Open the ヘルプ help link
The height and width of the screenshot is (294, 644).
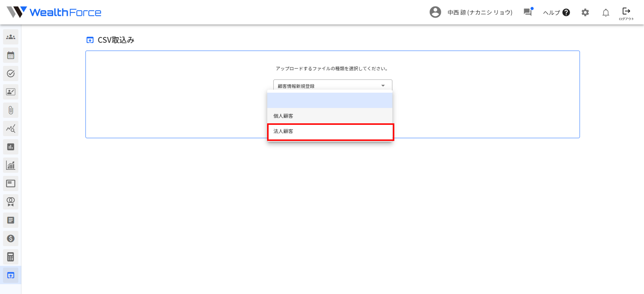coord(556,12)
